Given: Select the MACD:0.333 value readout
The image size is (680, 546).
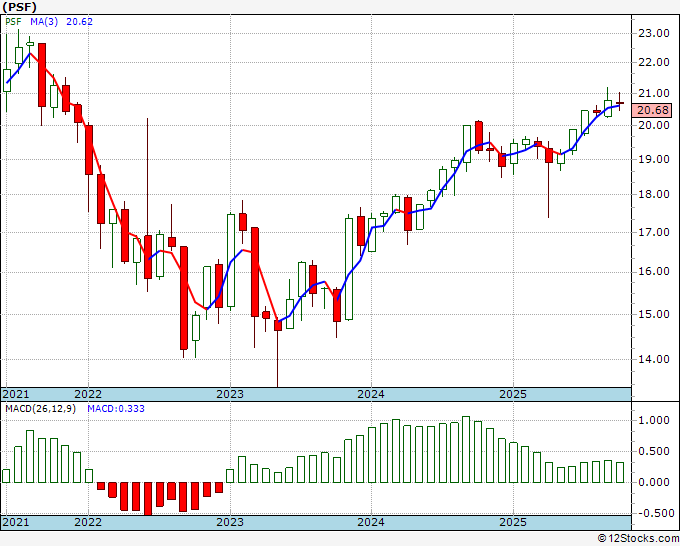Looking at the screenshot, I should point(116,409).
